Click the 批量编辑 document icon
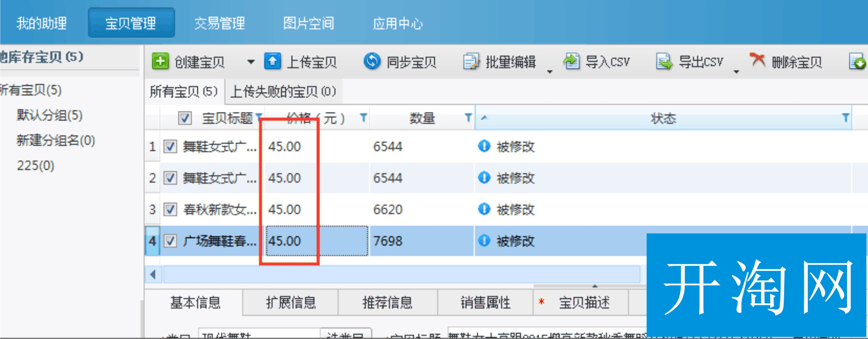 471,61
